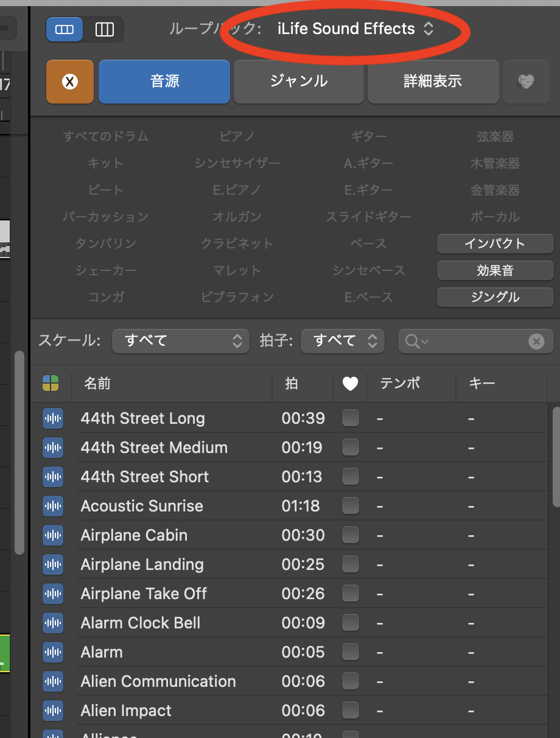Preview the 44th Street Long waveform icon
The width and height of the screenshot is (560, 738).
click(x=53, y=418)
